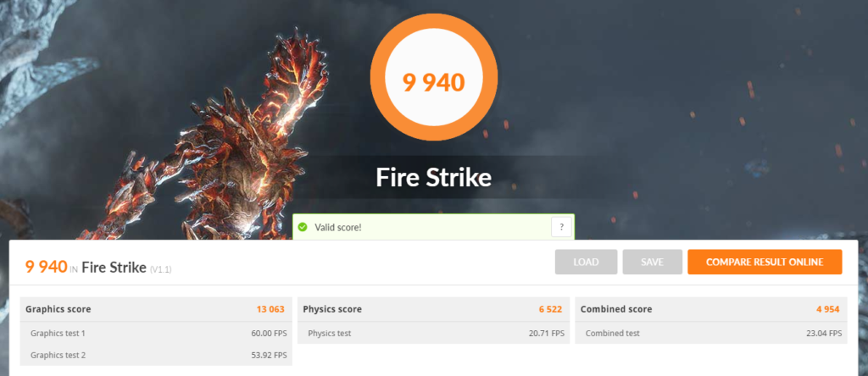868x376 pixels.
Task: Click the SAVE button
Action: [x=652, y=262]
